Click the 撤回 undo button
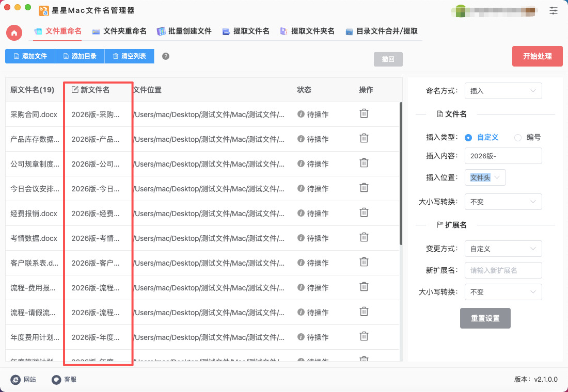This screenshot has height=392, width=568. click(x=388, y=59)
